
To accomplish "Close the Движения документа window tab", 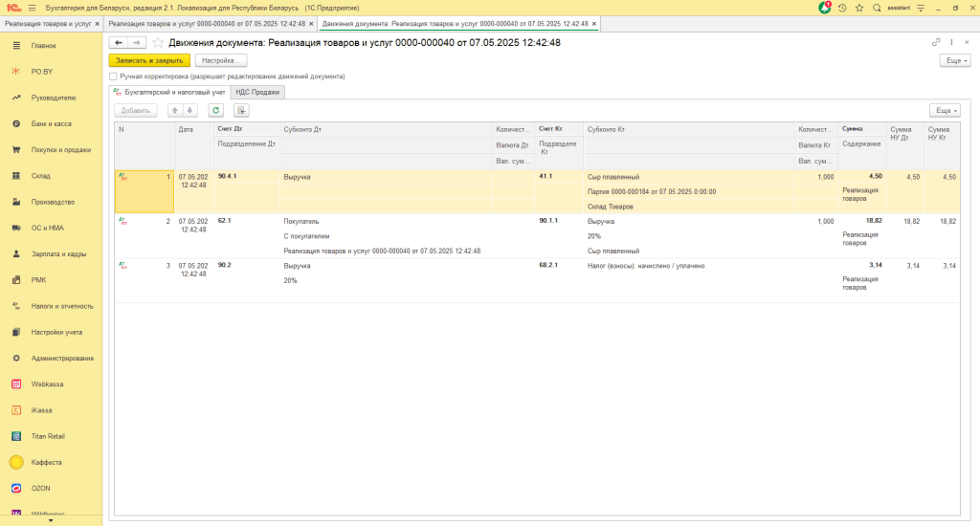I will click(x=593, y=24).
